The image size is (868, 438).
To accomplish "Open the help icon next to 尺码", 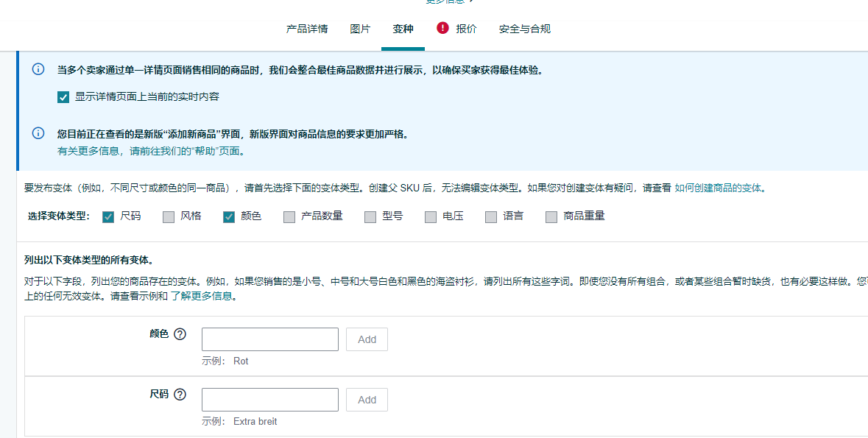I will pos(180,395).
